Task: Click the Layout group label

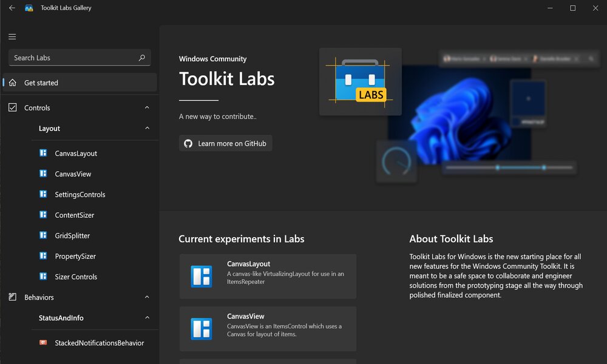Action: [49, 129]
